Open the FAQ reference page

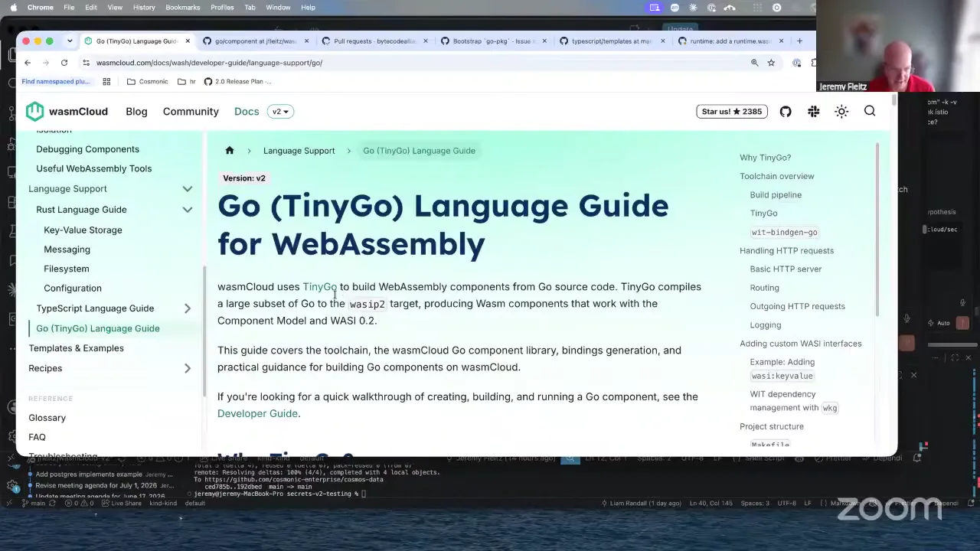37,437
